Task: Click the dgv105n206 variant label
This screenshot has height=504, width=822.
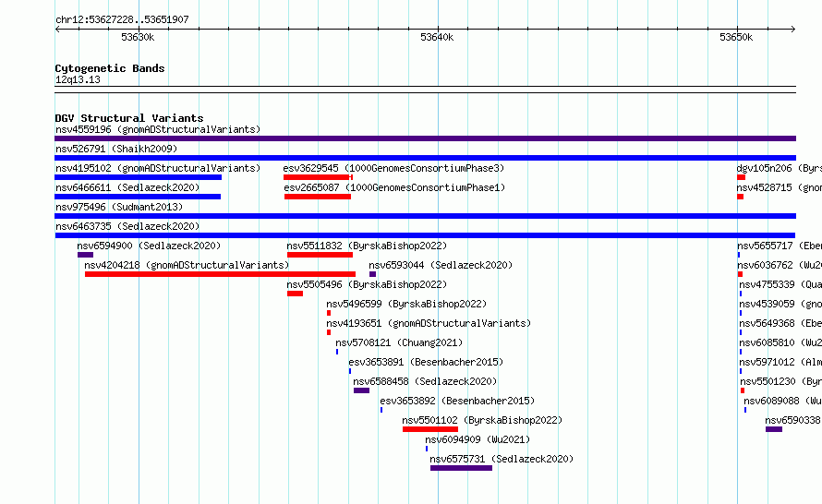Action: 779,168
